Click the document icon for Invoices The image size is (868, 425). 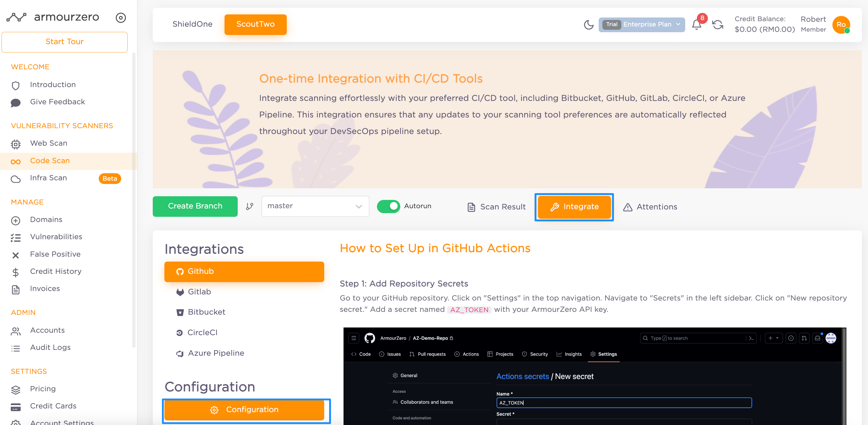tap(16, 290)
